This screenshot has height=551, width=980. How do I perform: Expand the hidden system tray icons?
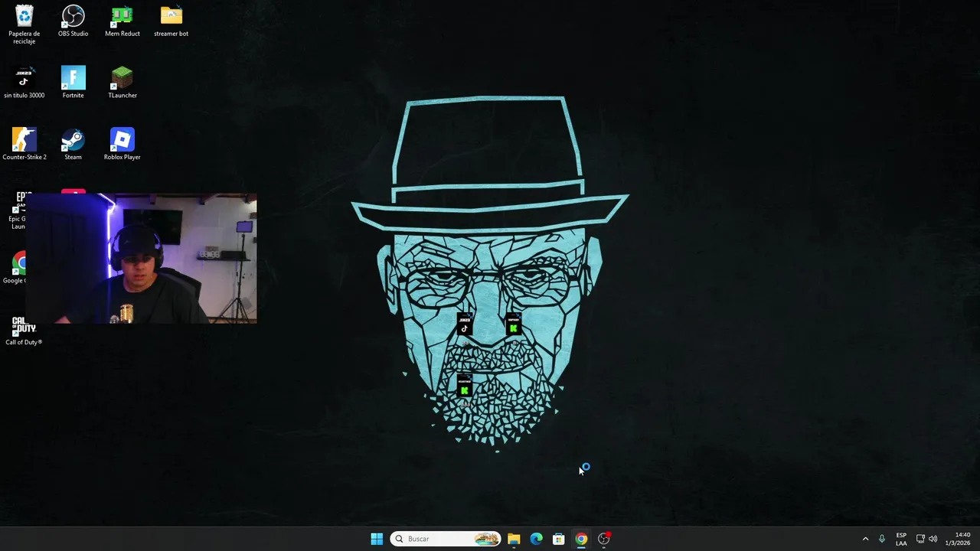pyautogui.click(x=866, y=539)
